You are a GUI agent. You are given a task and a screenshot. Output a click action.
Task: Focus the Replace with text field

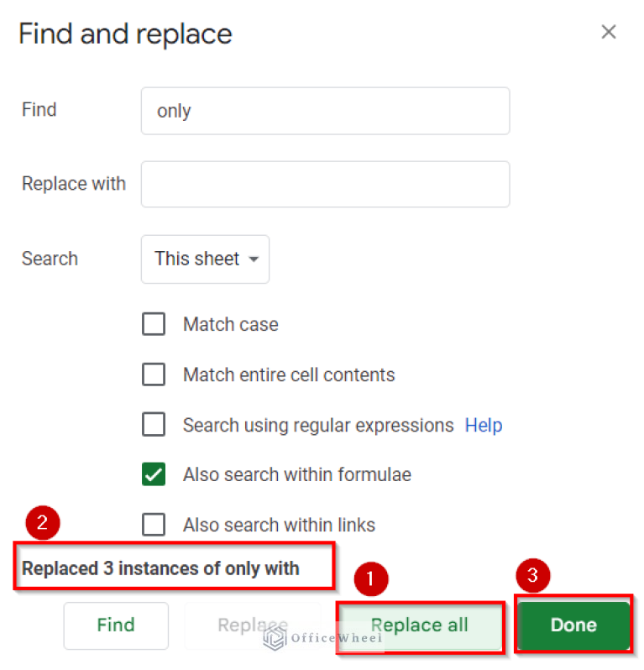[325, 184]
